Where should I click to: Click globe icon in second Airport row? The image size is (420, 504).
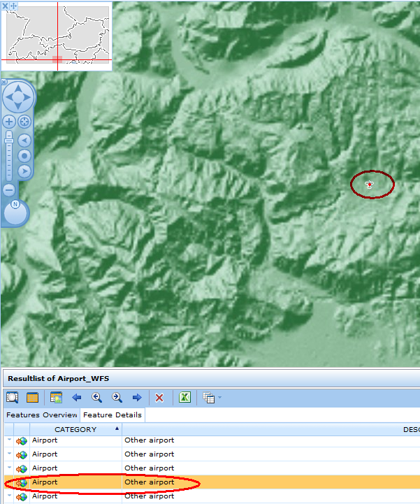22,455
